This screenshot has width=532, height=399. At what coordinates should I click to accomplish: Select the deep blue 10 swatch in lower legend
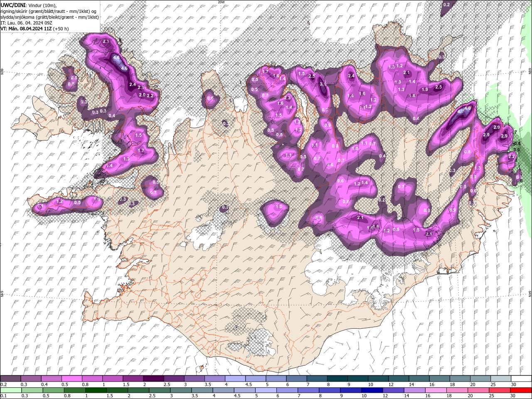point(372,390)
